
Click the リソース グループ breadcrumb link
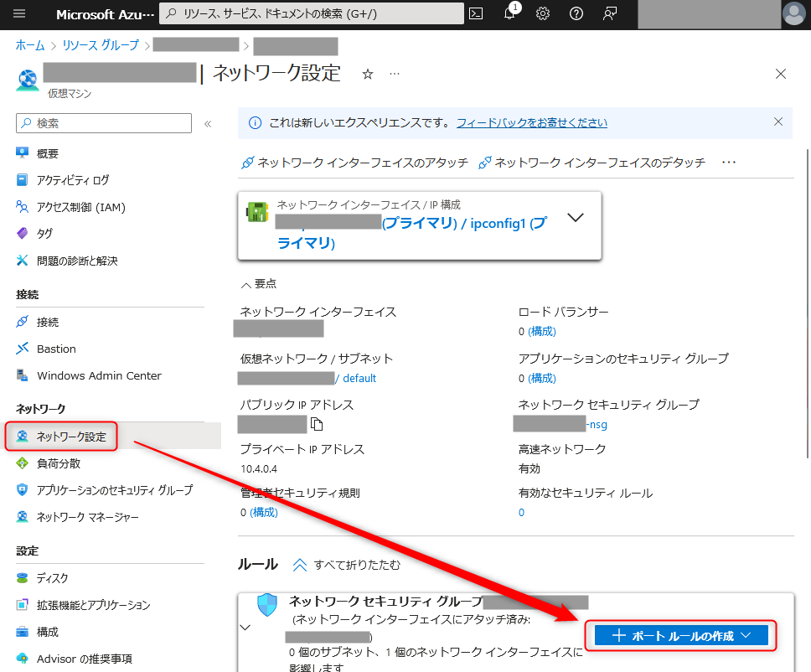point(101,45)
